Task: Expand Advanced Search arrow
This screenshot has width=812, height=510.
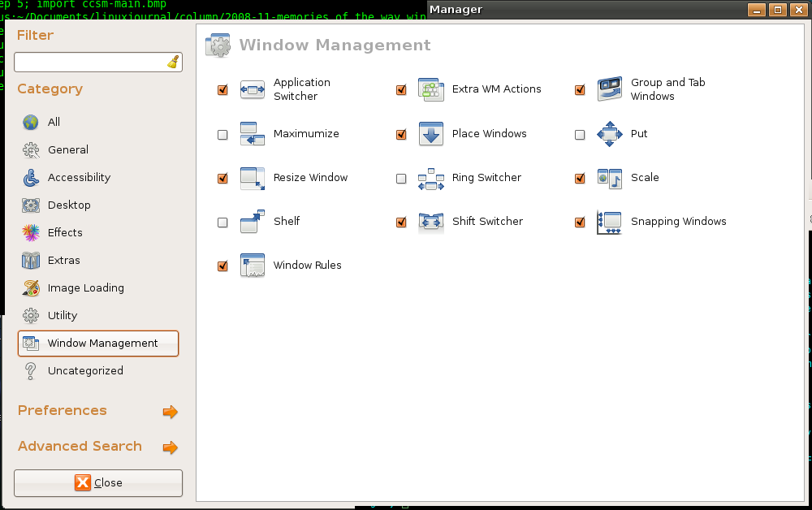Action: pyautogui.click(x=170, y=447)
